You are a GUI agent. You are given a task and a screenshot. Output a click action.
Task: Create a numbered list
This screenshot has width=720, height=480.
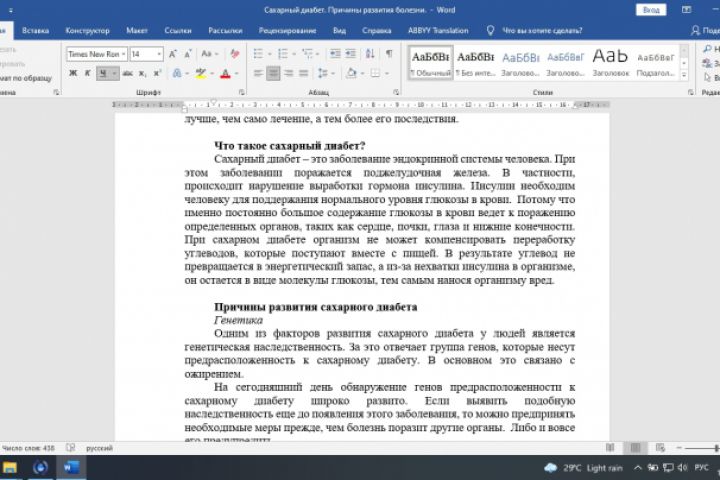pyautogui.click(x=283, y=54)
